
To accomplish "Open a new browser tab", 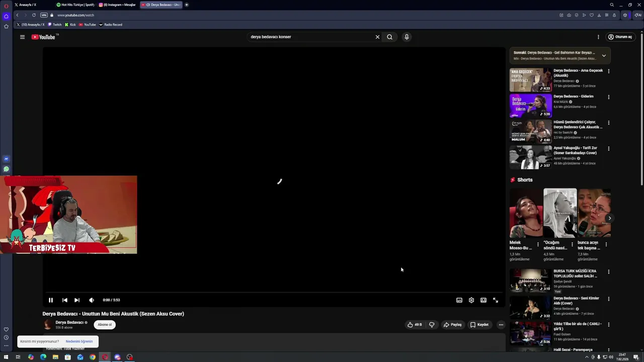I will click(x=187, y=5).
